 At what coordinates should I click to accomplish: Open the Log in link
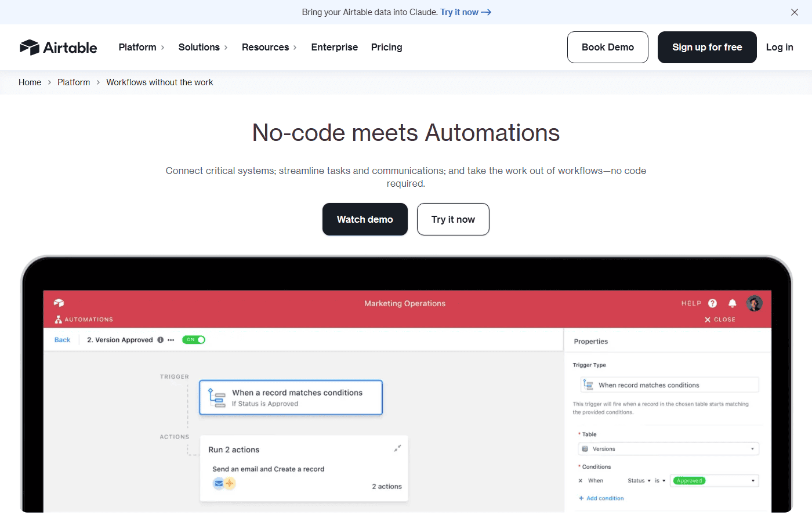[x=780, y=48]
